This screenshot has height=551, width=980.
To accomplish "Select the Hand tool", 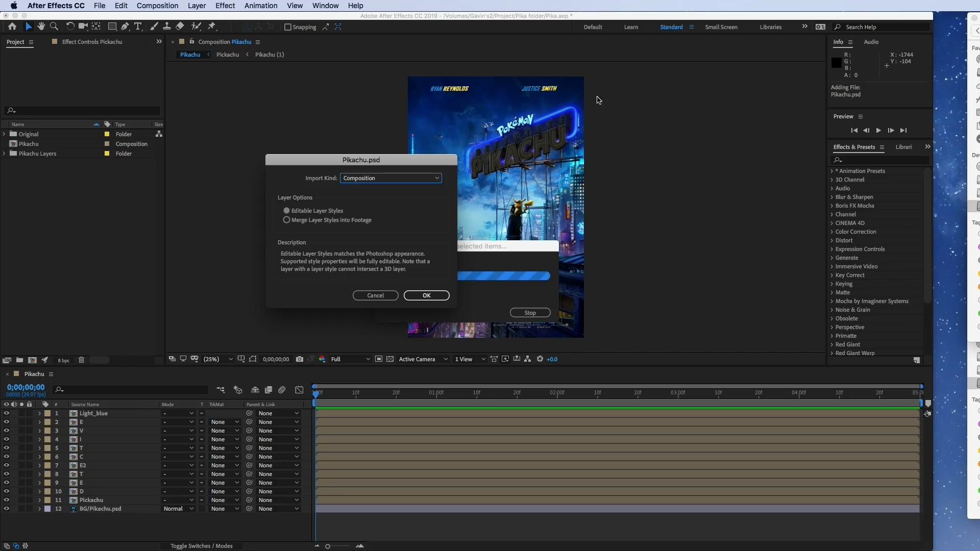I will (x=41, y=27).
